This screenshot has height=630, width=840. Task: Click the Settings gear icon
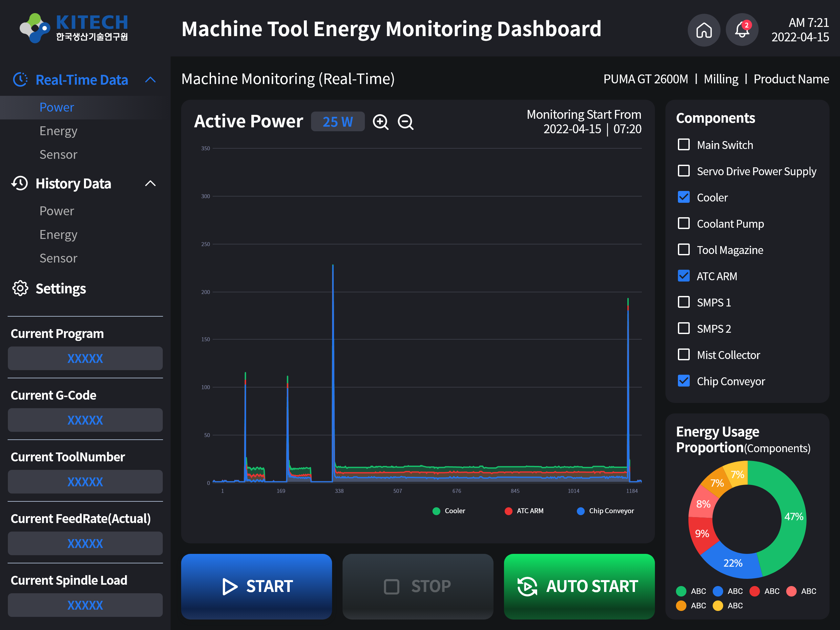(20, 289)
